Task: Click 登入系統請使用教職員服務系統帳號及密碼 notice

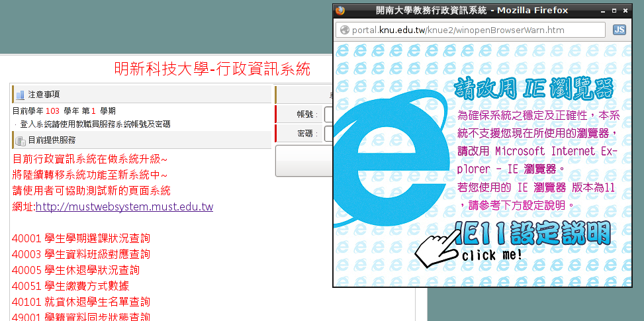Action: pos(95,124)
